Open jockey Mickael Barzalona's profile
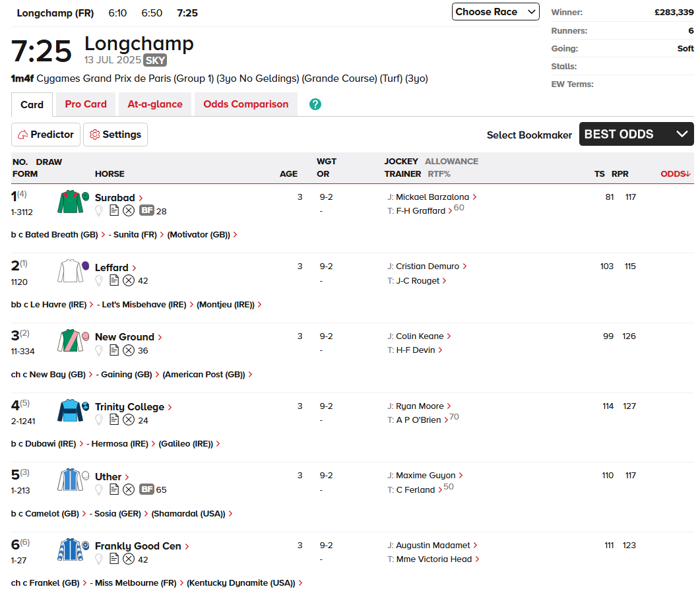The width and height of the screenshot is (700, 595). [x=436, y=197]
